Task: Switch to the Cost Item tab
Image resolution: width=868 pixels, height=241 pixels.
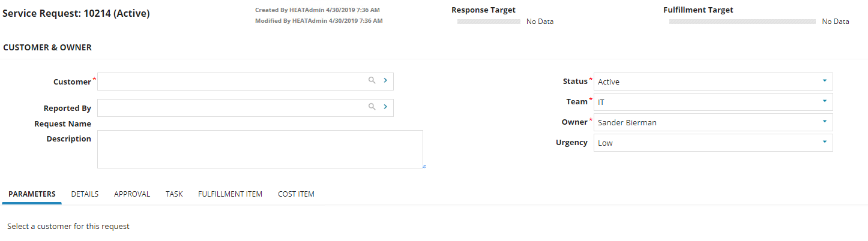Action: click(x=296, y=194)
